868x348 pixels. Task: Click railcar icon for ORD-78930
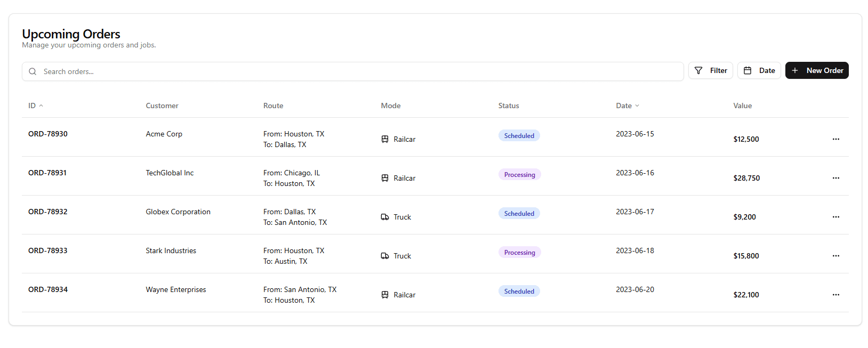(385, 139)
